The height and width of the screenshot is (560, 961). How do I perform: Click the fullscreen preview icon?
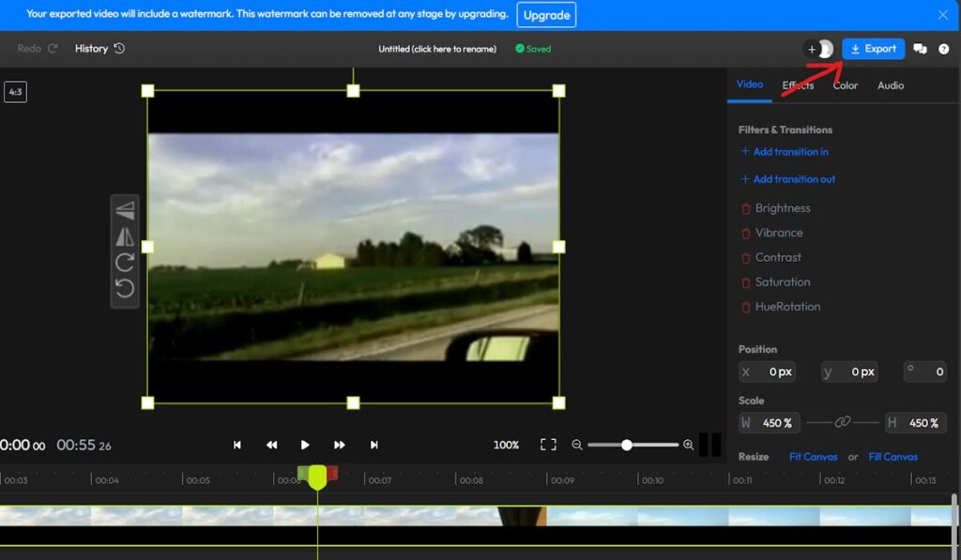[548, 445]
